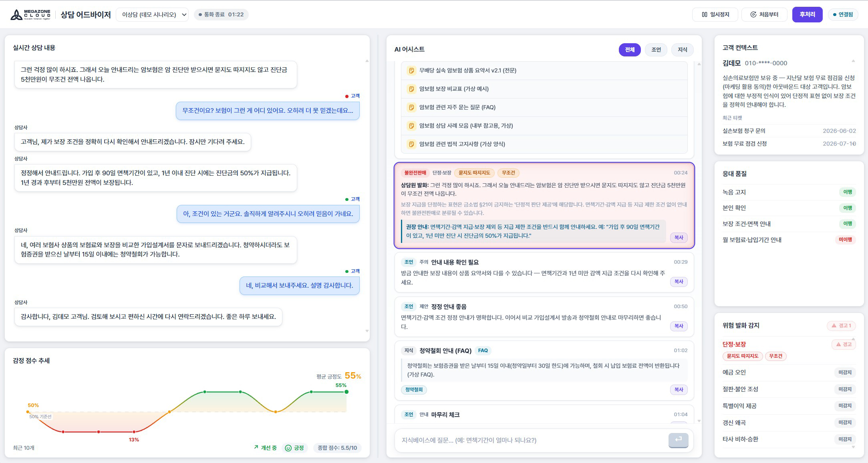The image size is (868, 463).
Task: Click the 50% starting point on sentiment chart
Action: 28,412
